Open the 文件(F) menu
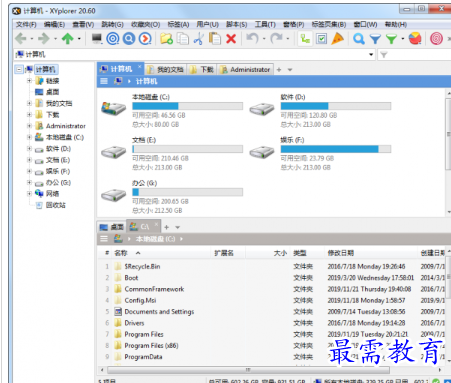 pos(26,24)
